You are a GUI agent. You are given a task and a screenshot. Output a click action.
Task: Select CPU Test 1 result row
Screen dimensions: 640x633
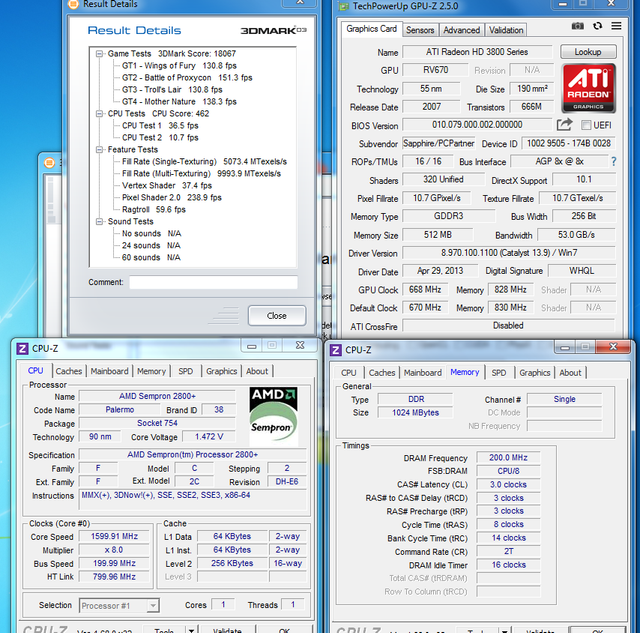[x=160, y=126]
